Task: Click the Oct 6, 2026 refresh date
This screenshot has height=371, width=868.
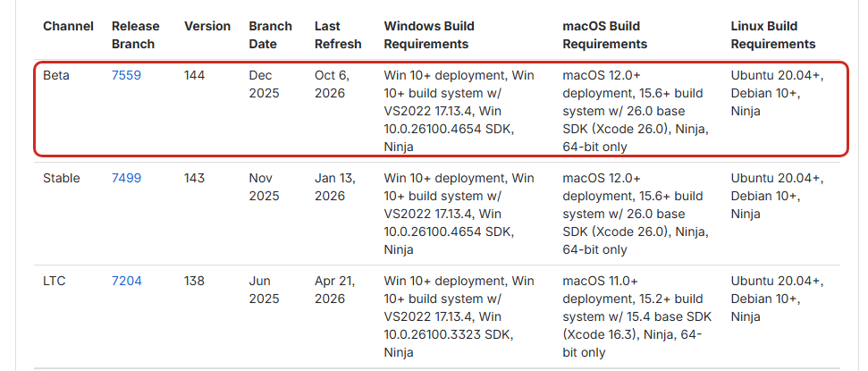Action: coord(333,84)
